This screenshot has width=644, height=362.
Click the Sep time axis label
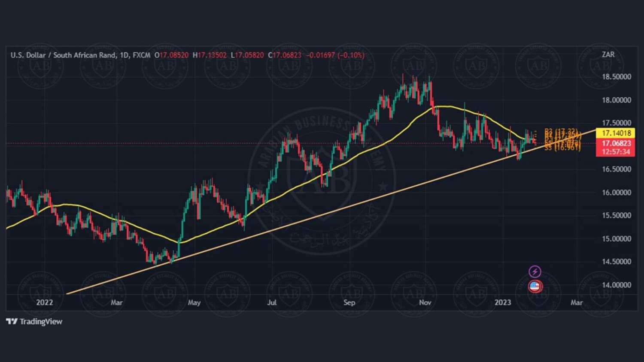point(349,302)
